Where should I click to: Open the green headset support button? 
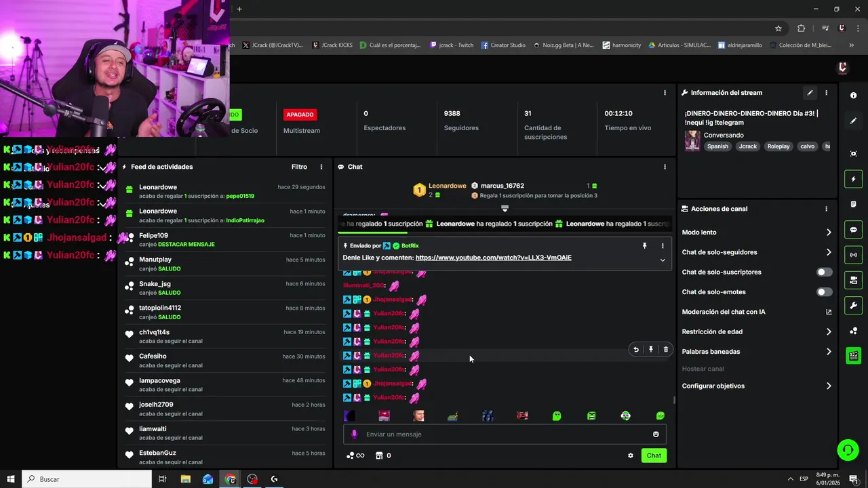click(x=847, y=449)
